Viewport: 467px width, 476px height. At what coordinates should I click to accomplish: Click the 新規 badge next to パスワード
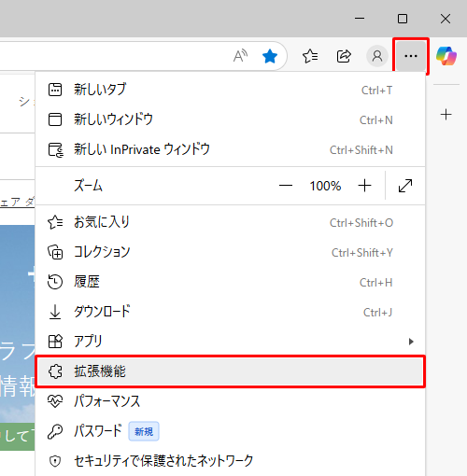click(x=144, y=431)
